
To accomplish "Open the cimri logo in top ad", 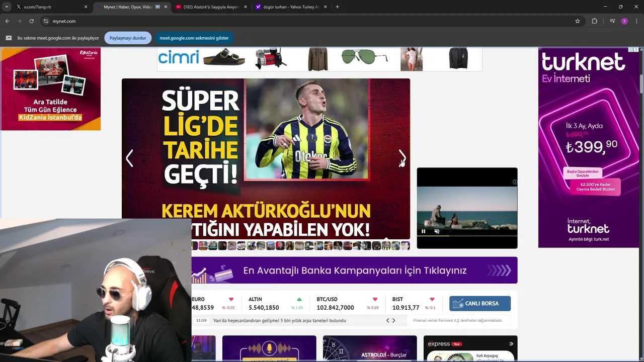I will pos(179,57).
